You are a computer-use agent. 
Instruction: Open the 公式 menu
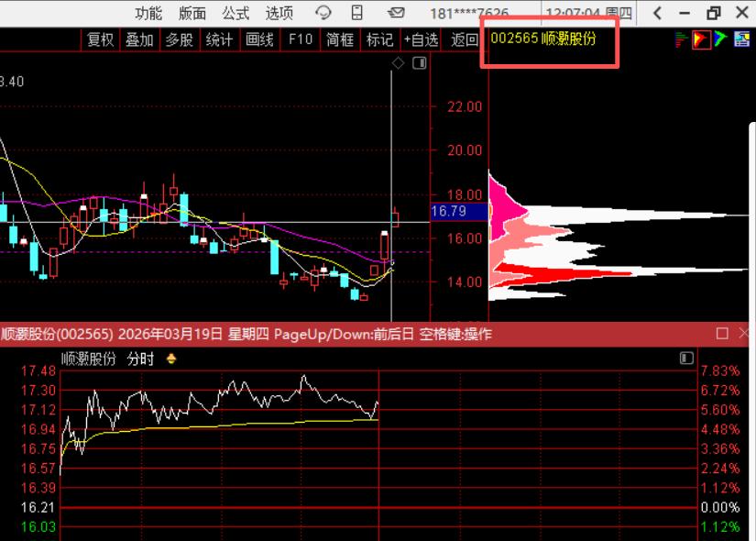pos(236,13)
